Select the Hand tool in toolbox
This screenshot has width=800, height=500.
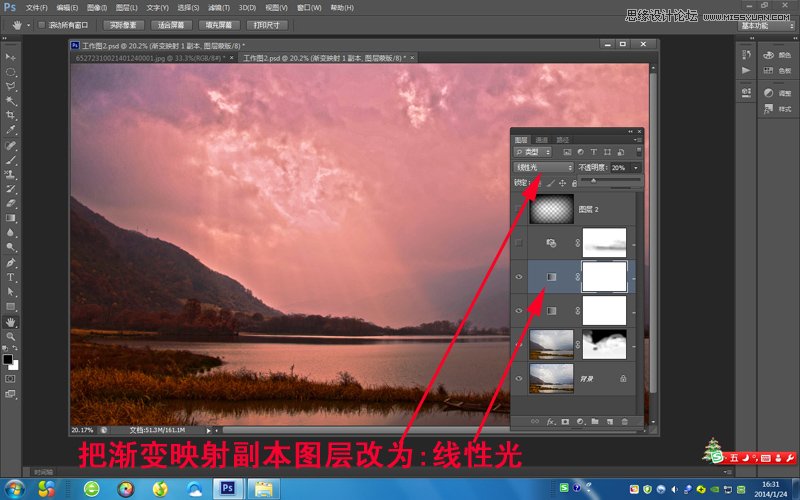[x=10, y=322]
